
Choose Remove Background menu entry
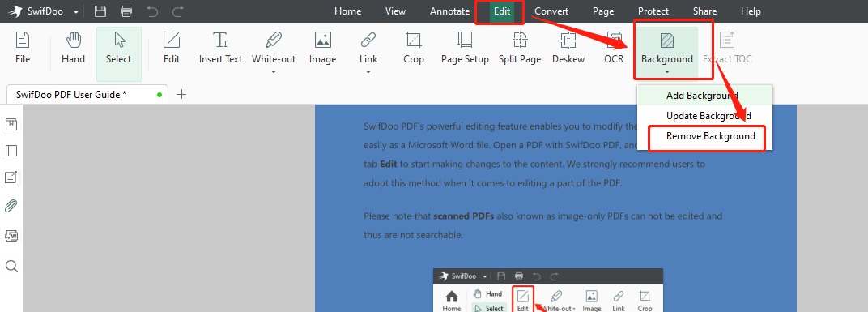(704, 136)
